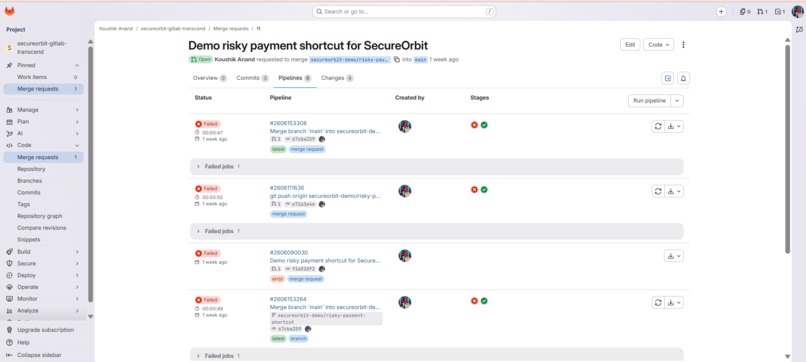Expand failed jobs under pipeline #2606153308
The image size is (806, 362).
coord(437,167)
